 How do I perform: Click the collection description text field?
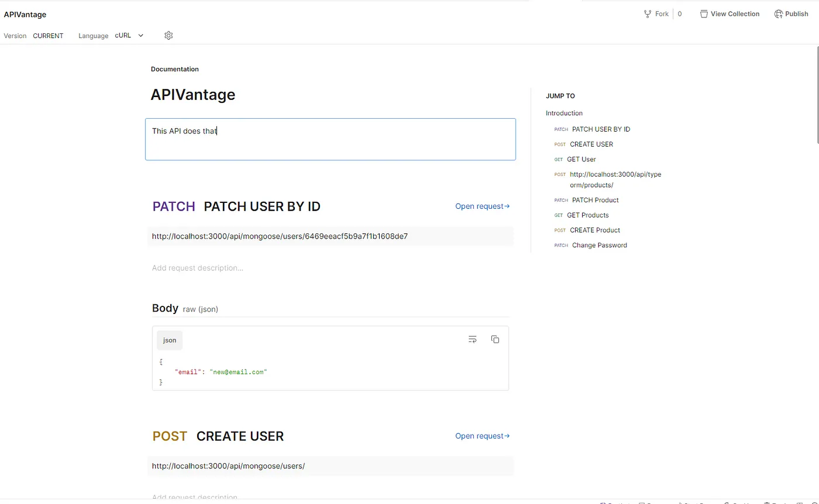[x=330, y=139]
